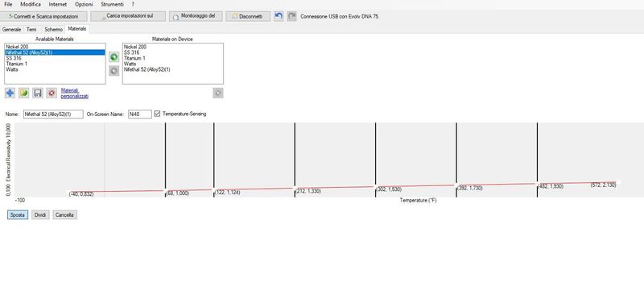644x291 pixels.
Task: Toggle the Temperature-Sensing checkbox
Action: pos(157,114)
